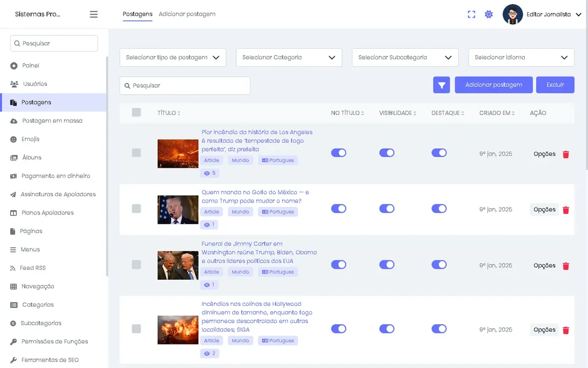Expand the Editor Jornalista user menu

pyautogui.click(x=542, y=14)
